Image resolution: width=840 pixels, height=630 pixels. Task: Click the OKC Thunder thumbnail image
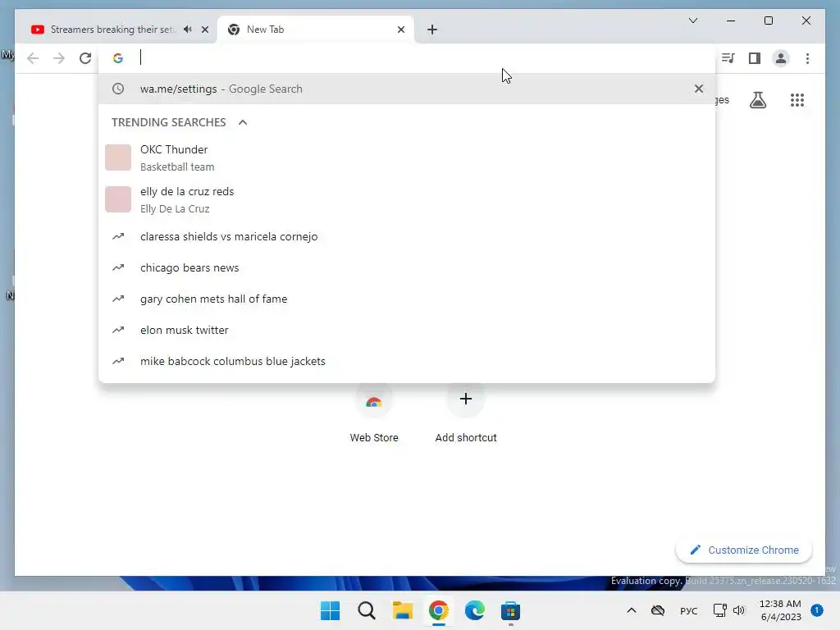pos(118,157)
